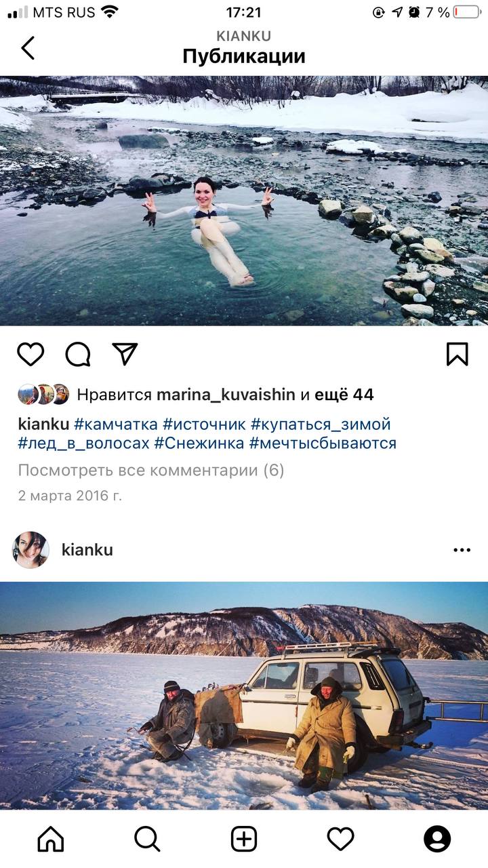The image size is (488, 868).
Task: Open the marina_kuvaishin profile from the likes line
Action: point(226,395)
